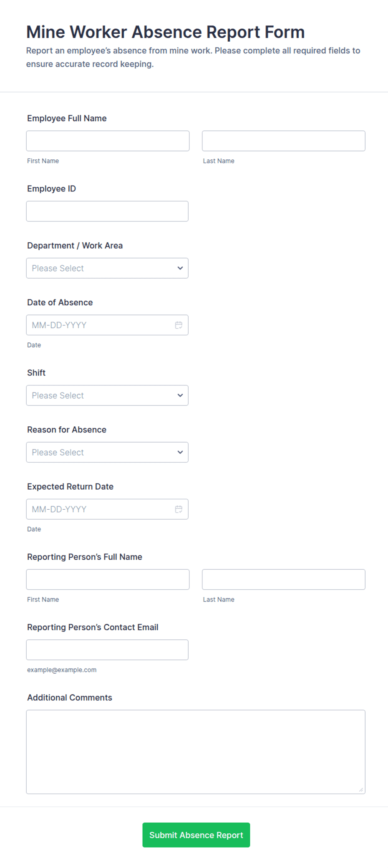The height and width of the screenshot is (868, 388).
Task: Click the Reason for Absence chevron arrow
Action: [x=180, y=452]
